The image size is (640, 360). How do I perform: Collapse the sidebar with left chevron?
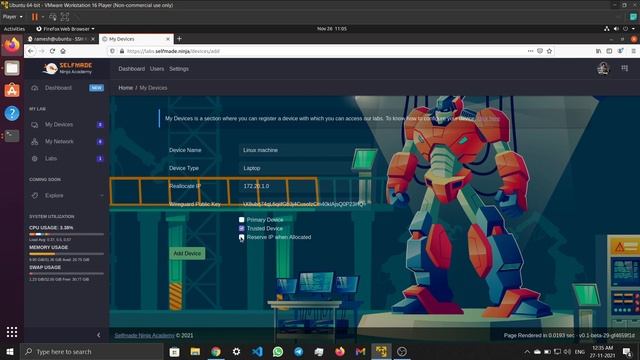(99, 335)
